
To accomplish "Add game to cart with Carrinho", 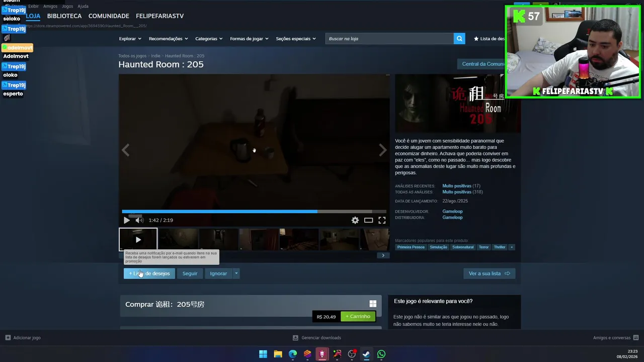I will tap(358, 316).
